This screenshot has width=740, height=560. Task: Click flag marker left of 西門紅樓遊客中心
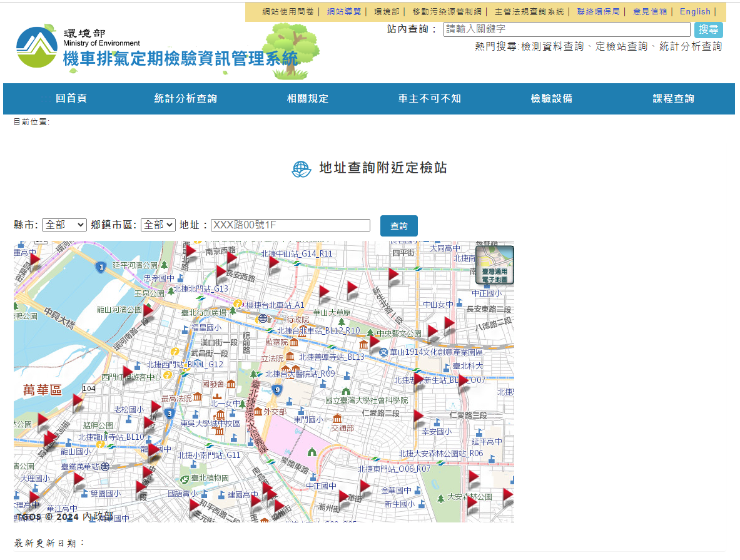[127, 373]
